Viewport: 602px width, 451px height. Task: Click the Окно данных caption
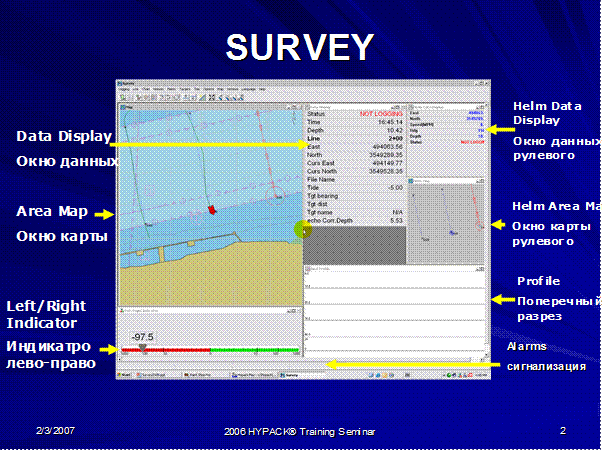[66, 162]
